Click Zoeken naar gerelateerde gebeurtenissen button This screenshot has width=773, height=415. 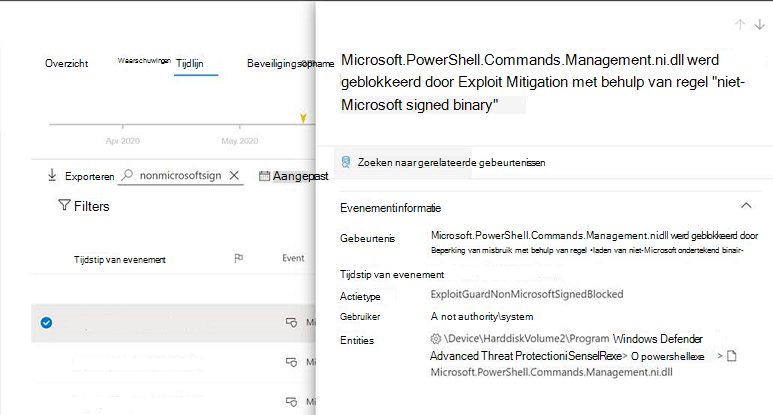(444, 163)
